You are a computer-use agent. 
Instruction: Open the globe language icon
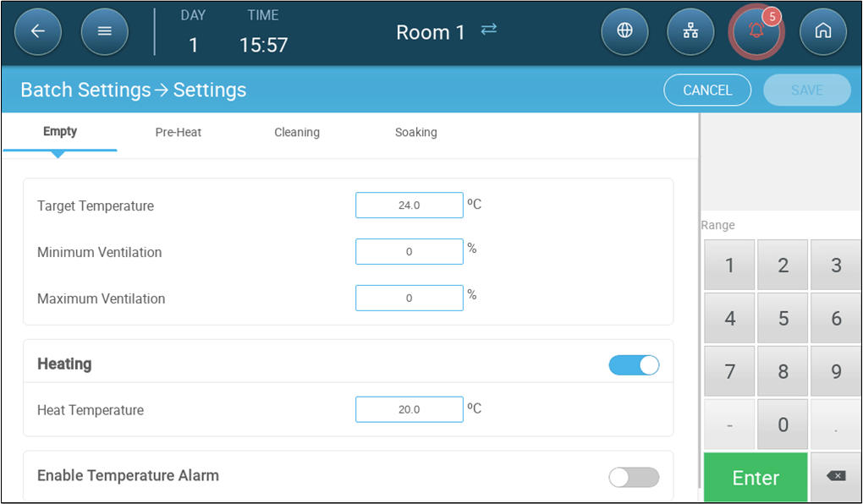point(624,31)
